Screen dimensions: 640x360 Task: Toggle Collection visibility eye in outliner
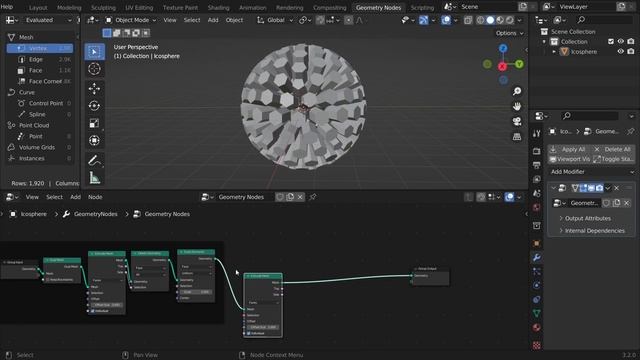click(620, 42)
